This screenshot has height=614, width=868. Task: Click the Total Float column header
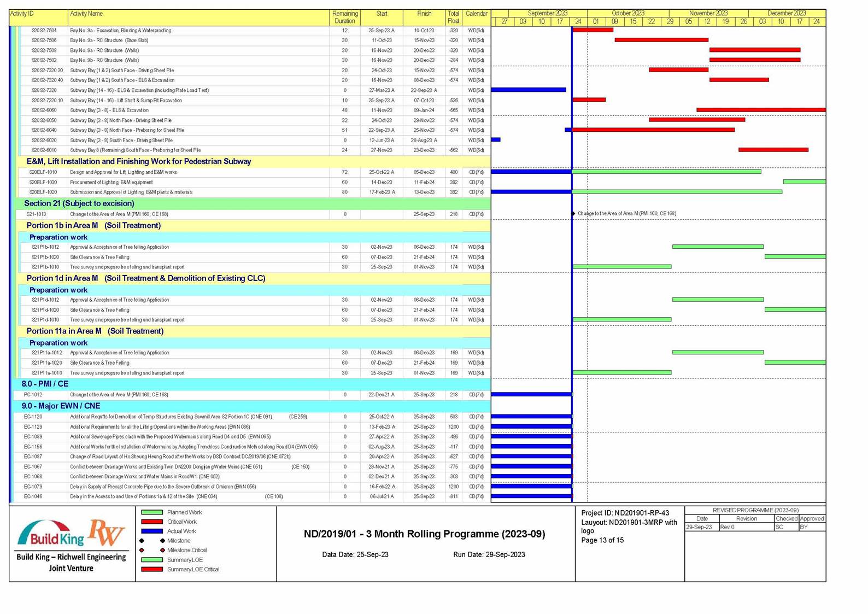pyautogui.click(x=453, y=17)
